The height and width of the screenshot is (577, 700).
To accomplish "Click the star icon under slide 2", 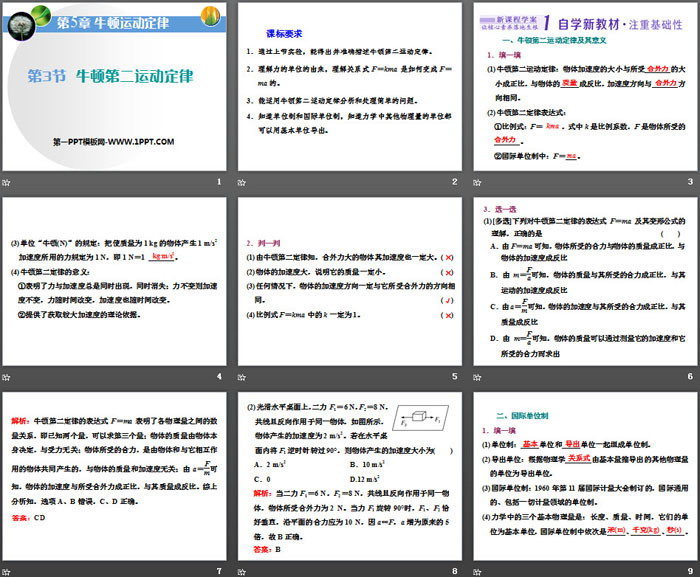I will (243, 181).
